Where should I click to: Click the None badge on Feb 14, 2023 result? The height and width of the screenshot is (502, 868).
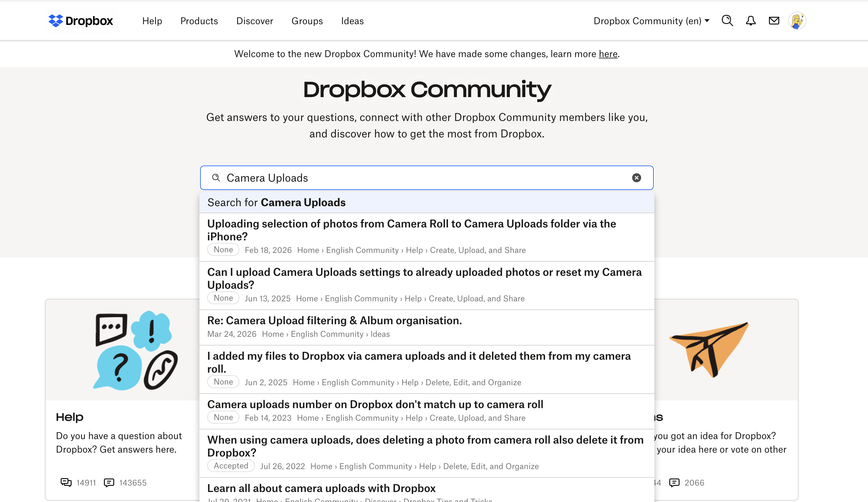coord(223,417)
